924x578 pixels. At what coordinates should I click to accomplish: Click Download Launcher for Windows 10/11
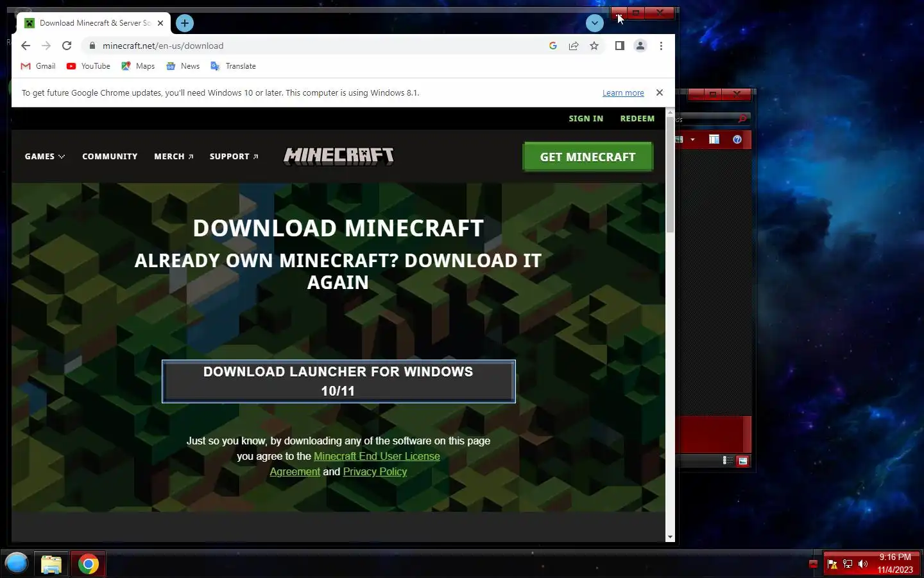339,381
